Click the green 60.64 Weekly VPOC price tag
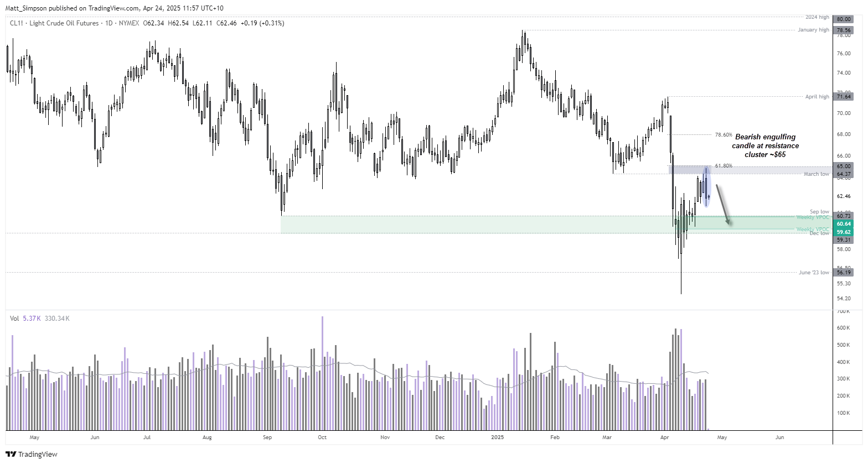Image resolution: width=868 pixels, height=464 pixels. point(844,224)
